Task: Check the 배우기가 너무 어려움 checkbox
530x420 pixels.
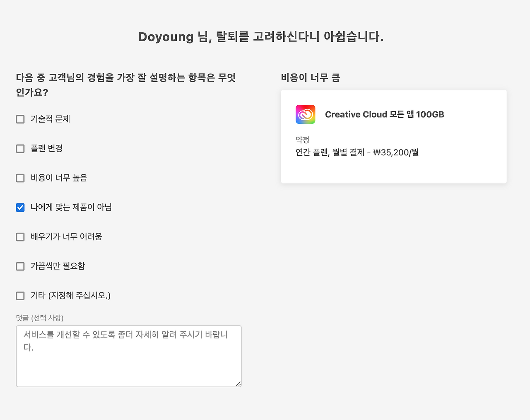Action: (20, 237)
